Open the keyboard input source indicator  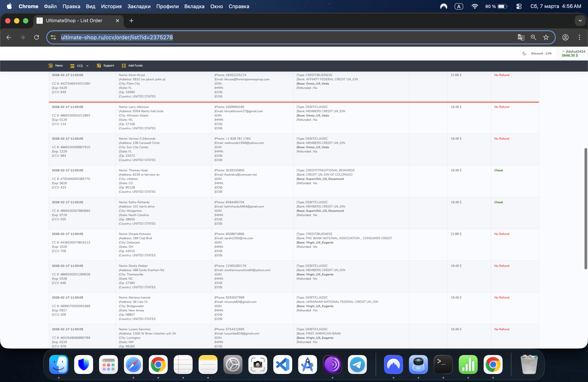459,6
